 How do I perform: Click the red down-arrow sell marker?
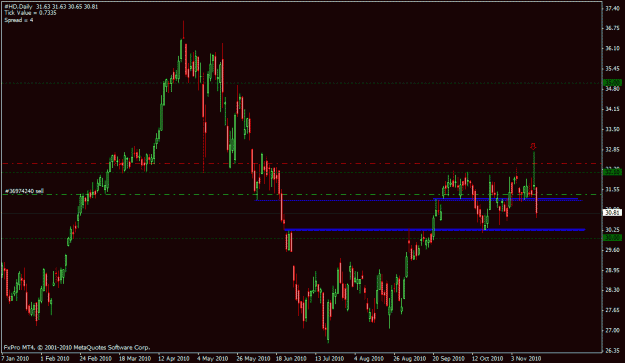[533, 147]
